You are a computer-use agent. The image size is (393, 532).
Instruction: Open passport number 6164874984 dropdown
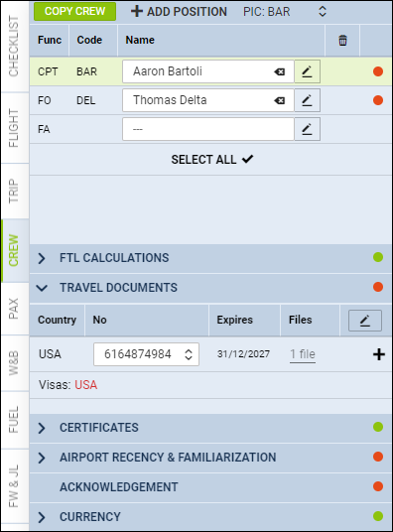point(146,354)
